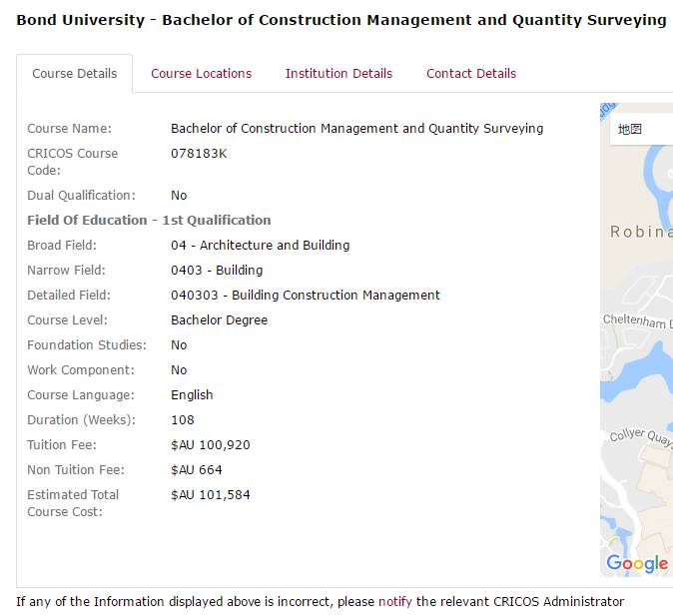This screenshot has height=616, width=673.
Task: Click the Cheltenham street label on map
Action: pyautogui.click(x=638, y=321)
